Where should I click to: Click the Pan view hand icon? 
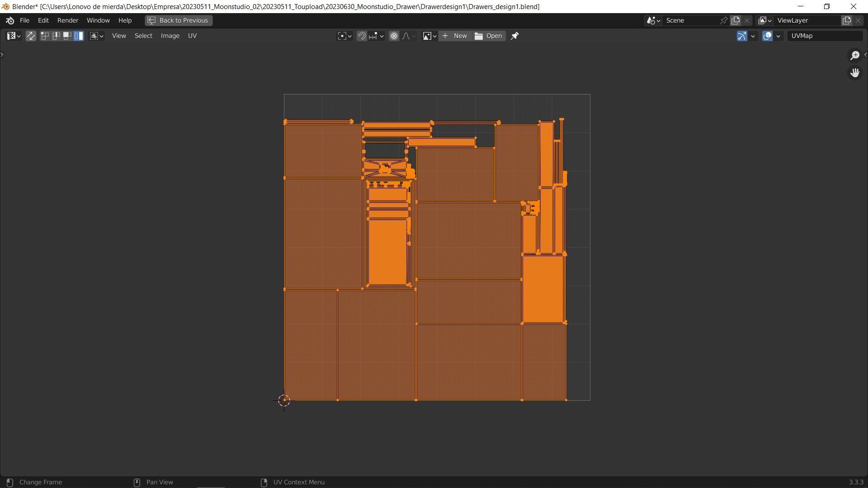[854, 73]
